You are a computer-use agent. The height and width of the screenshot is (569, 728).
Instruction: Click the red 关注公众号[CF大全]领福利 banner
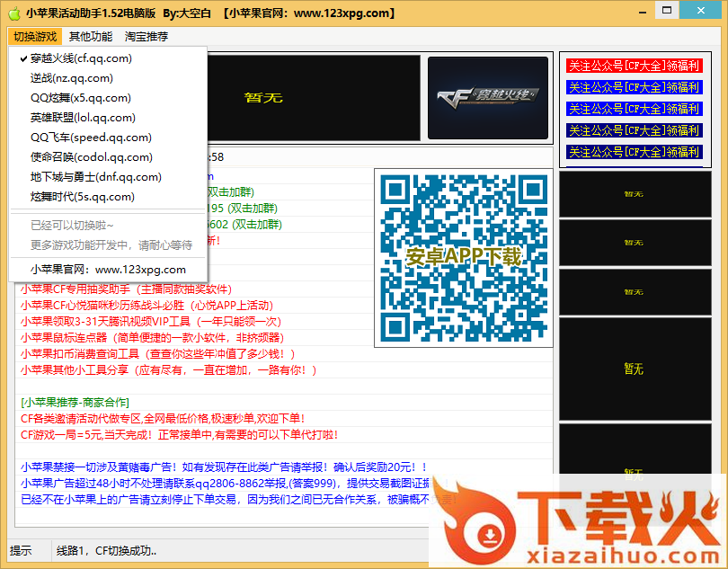(635, 66)
